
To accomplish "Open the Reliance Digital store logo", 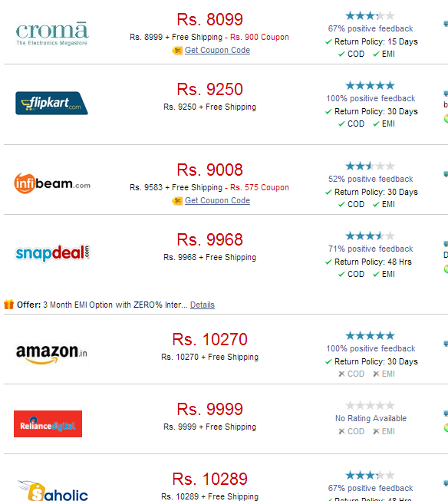I will tap(48, 424).
